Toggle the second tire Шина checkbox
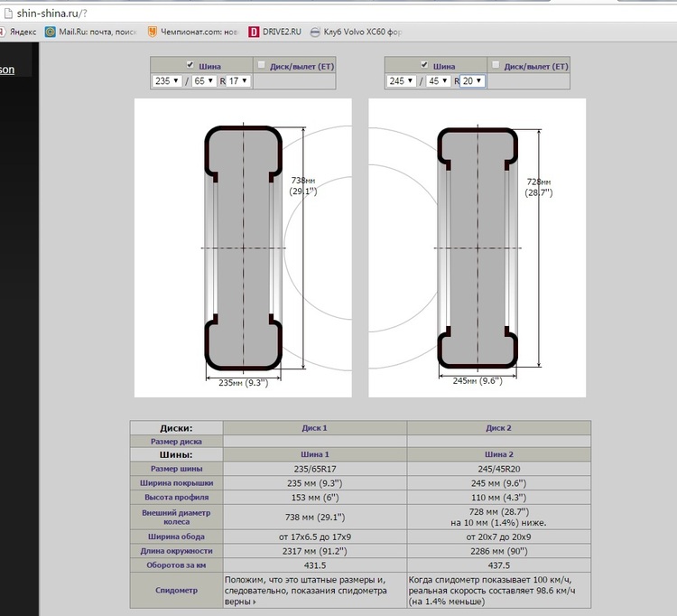 (424, 65)
